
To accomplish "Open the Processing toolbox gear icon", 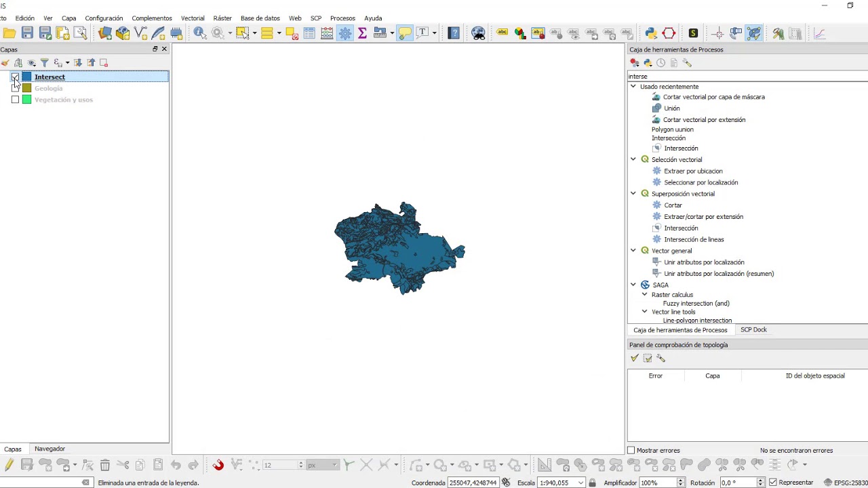I will (345, 33).
